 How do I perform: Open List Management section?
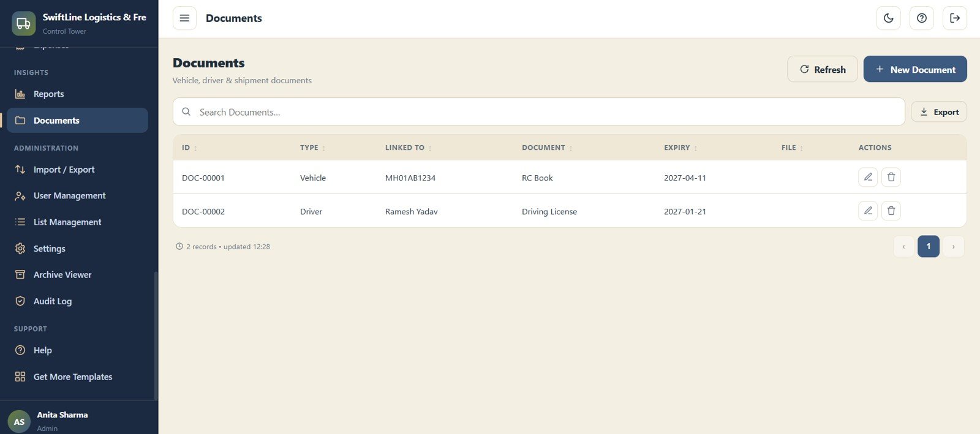(77, 222)
